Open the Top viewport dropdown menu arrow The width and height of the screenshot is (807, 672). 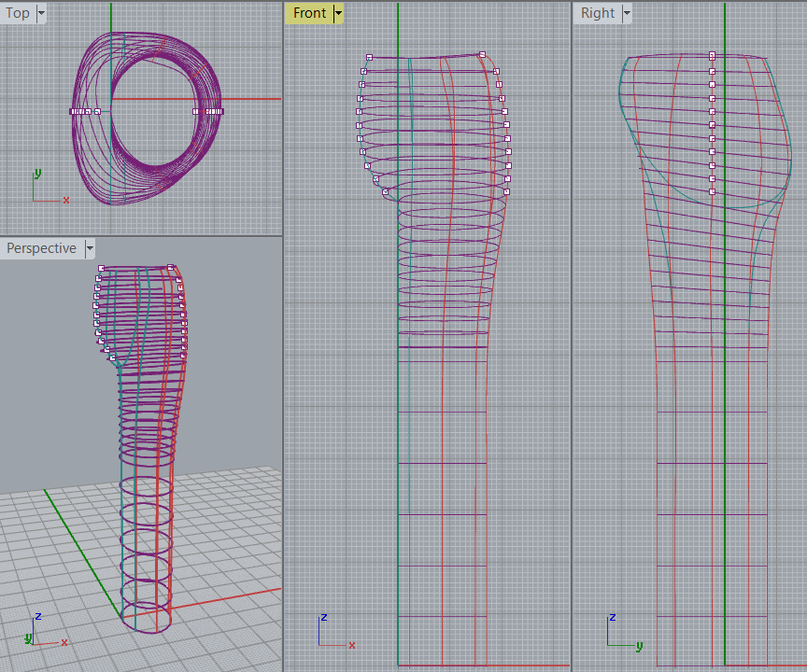click(41, 13)
